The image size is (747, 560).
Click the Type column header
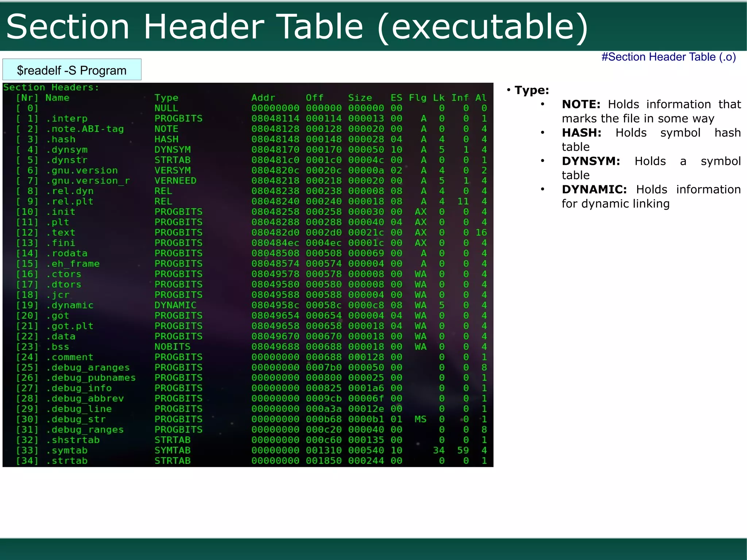[166, 98]
